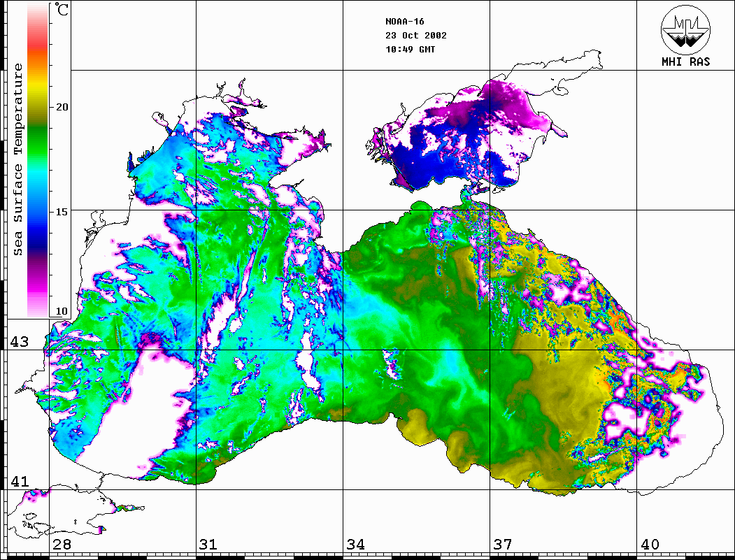Click longitude label '40'
735x560 pixels.
tap(650, 544)
